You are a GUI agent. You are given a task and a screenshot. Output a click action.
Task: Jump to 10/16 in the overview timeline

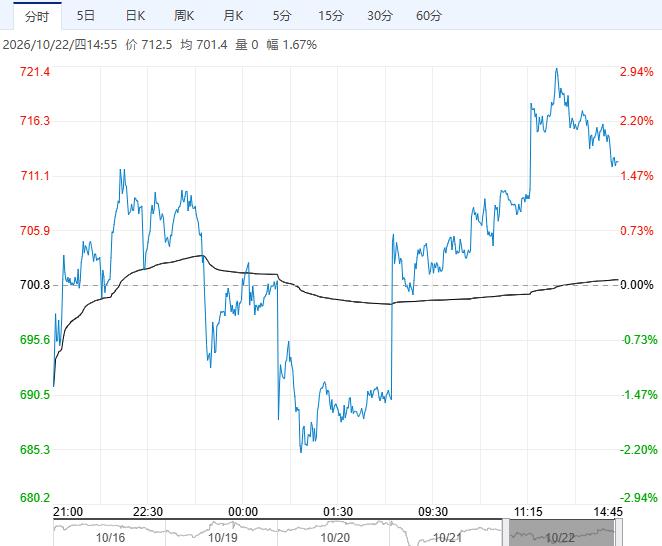coord(110,538)
